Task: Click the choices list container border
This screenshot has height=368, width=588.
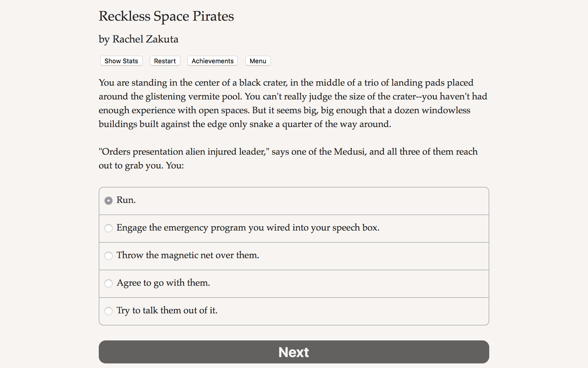Action: (294, 187)
